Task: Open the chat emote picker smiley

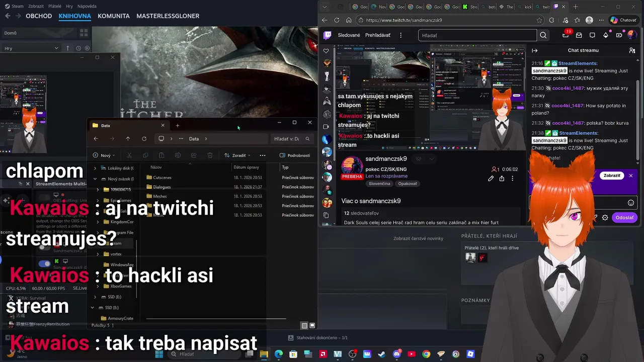Action: tap(631, 203)
